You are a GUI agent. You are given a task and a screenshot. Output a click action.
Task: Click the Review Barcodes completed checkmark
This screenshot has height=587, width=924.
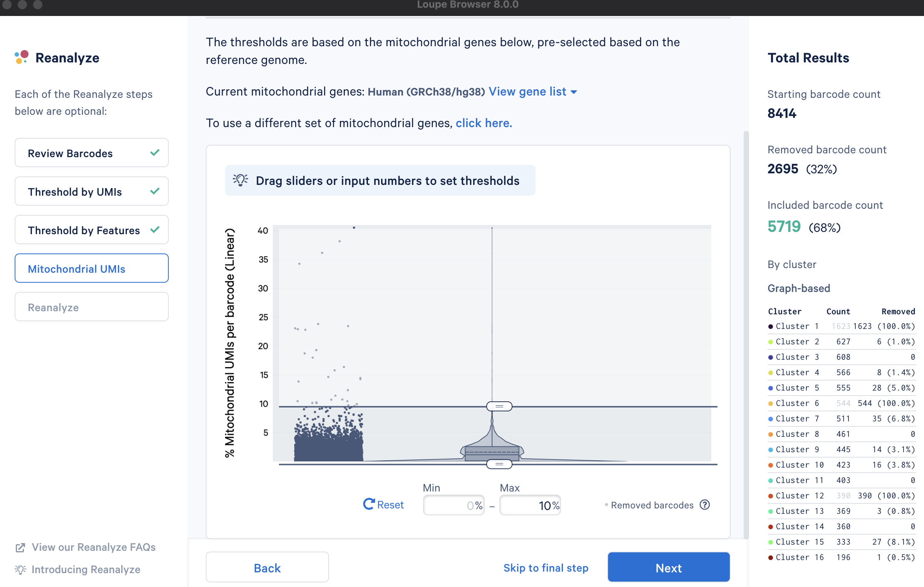(x=155, y=153)
